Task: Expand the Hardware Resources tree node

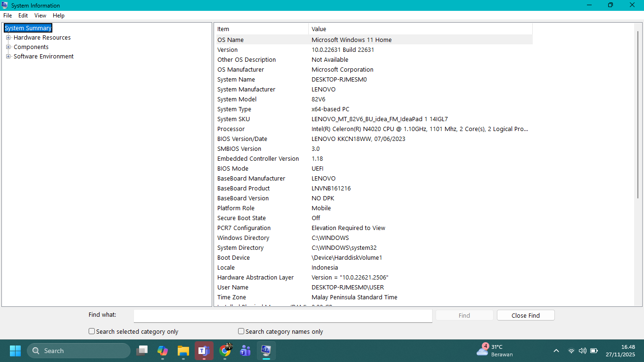Action: [x=8, y=37]
